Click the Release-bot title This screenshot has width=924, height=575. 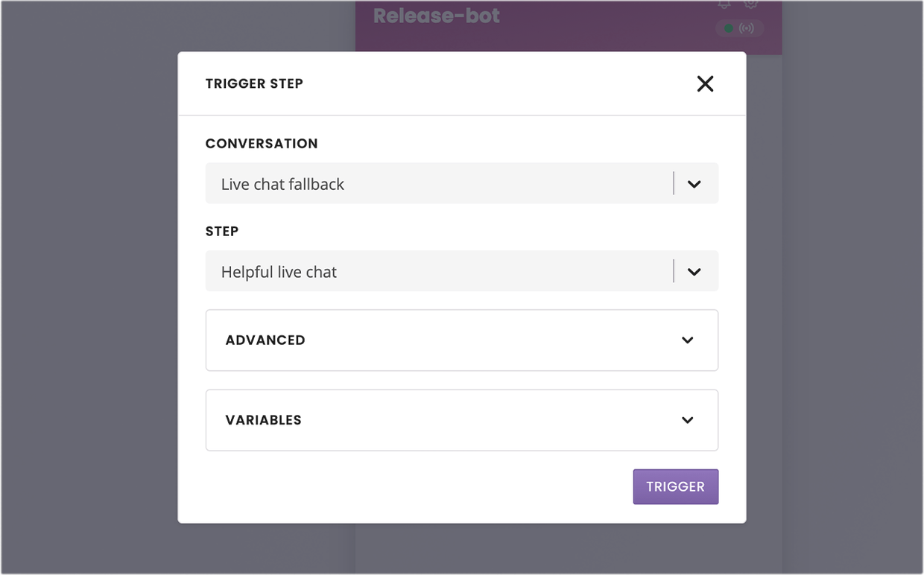pyautogui.click(x=437, y=16)
